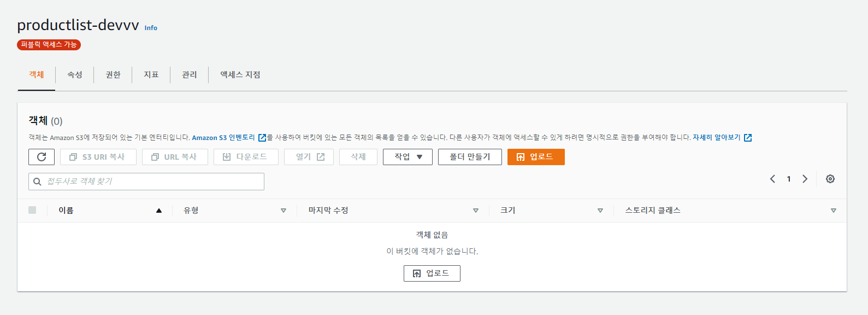Click the productlist-devvv bucket title
868x315 pixels.
click(x=78, y=25)
